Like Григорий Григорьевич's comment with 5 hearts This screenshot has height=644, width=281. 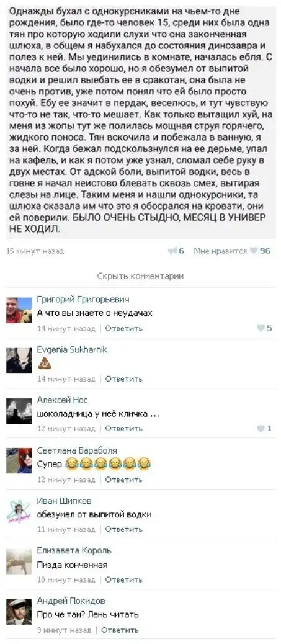click(x=261, y=328)
